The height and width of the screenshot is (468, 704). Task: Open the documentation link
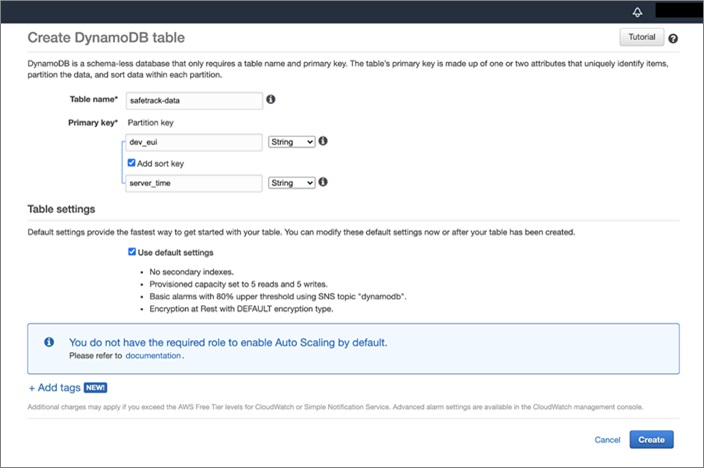click(153, 356)
